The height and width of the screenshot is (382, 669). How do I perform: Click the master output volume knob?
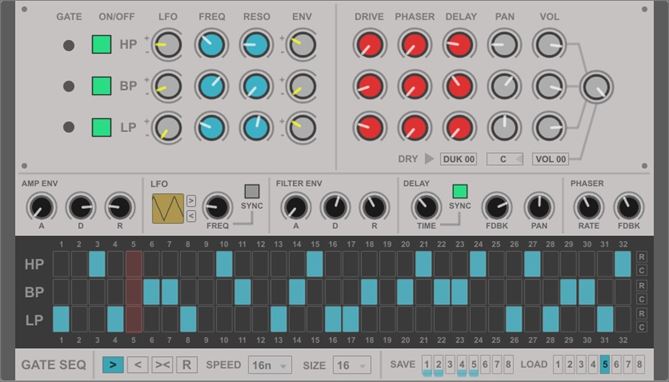[x=596, y=87]
